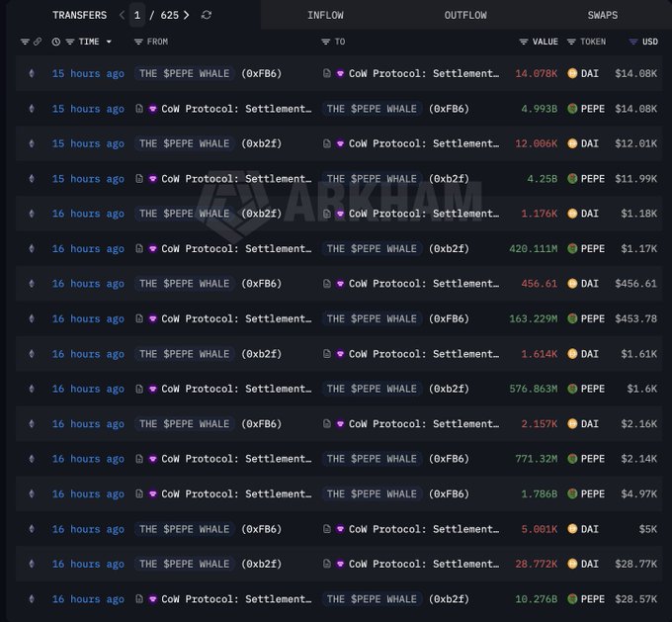672x622 pixels.
Task: Switch to the SWAPS tab
Action: pos(603,15)
